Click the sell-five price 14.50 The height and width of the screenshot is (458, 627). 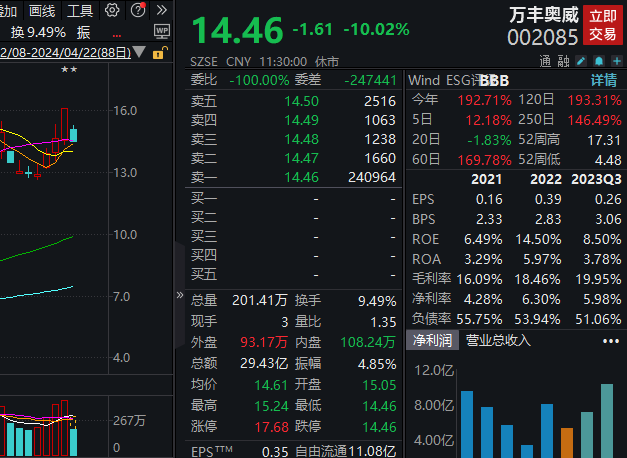[x=302, y=101]
